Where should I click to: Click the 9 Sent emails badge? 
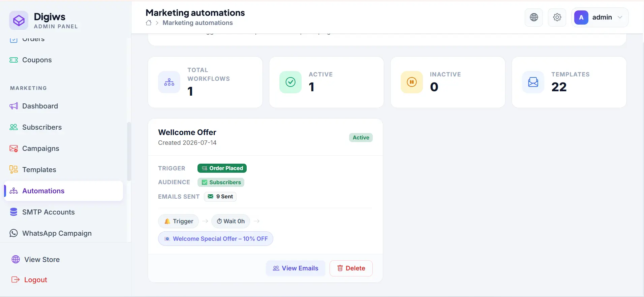(x=220, y=197)
